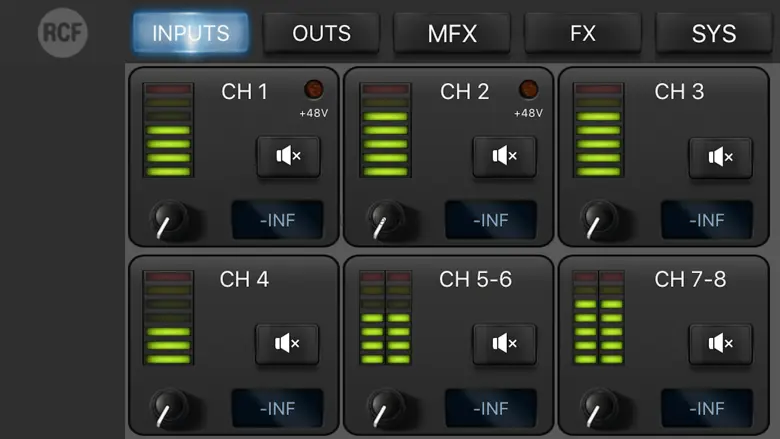Click the CH 2 level meter
This screenshot has width=780, height=439.
(386, 130)
